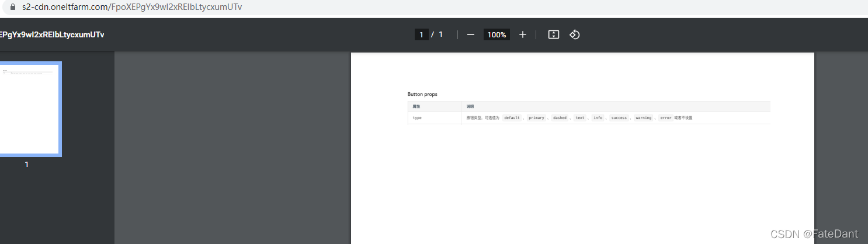Click the '说明' table header
Image resolution: width=868 pixels, height=244 pixels.
click(470, 107)
